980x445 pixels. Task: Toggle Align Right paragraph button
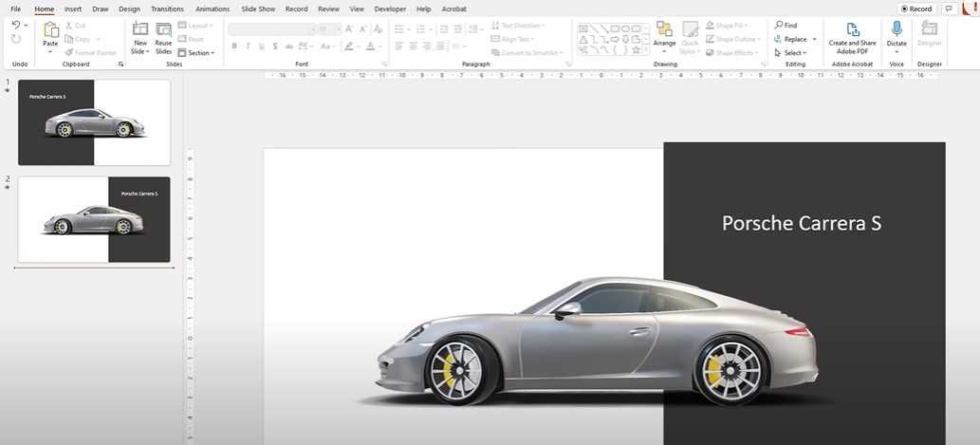click(427, 46)
